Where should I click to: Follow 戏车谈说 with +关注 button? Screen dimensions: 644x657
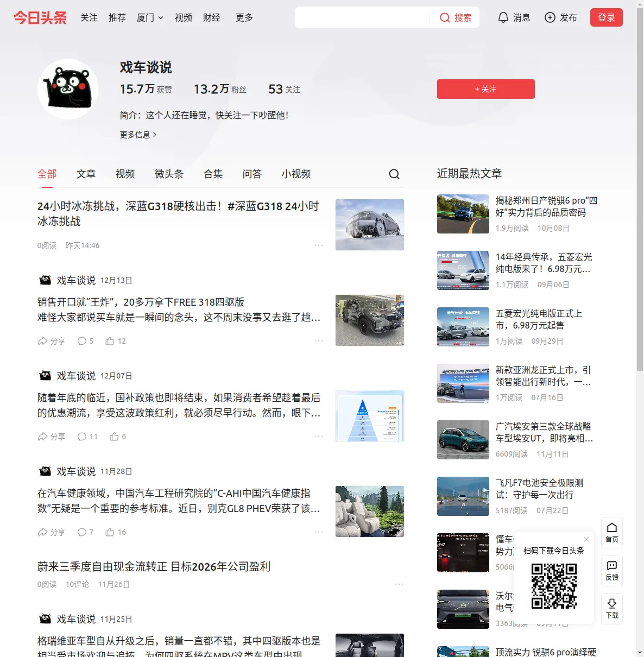tap(486, 89)
